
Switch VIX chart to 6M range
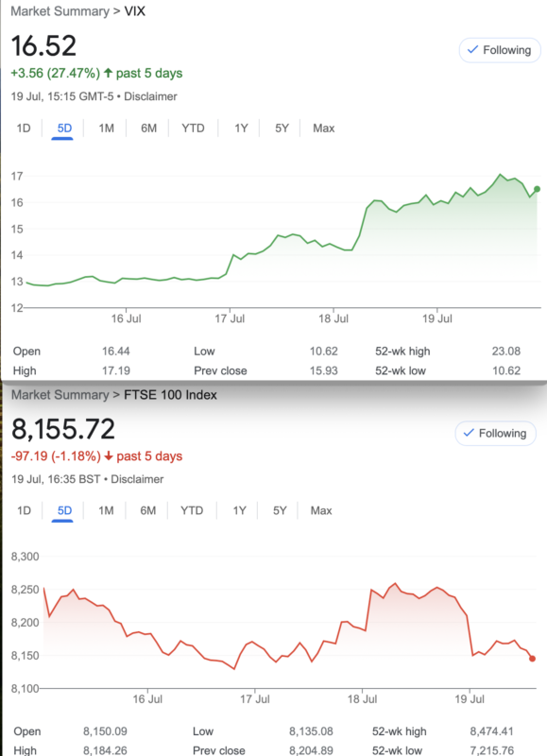point(148,129)
